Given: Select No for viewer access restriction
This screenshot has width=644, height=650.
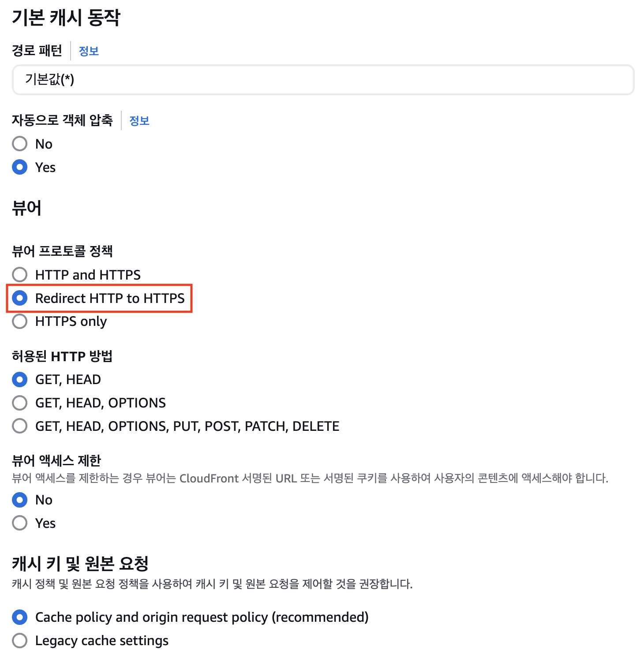Looking at the screenshot, I should (20, 500).
